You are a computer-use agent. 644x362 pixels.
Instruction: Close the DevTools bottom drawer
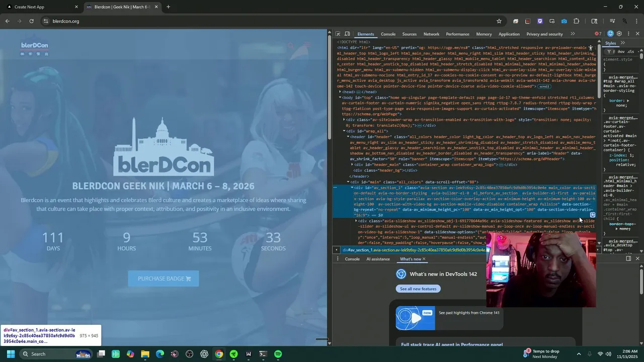[637, 258]
